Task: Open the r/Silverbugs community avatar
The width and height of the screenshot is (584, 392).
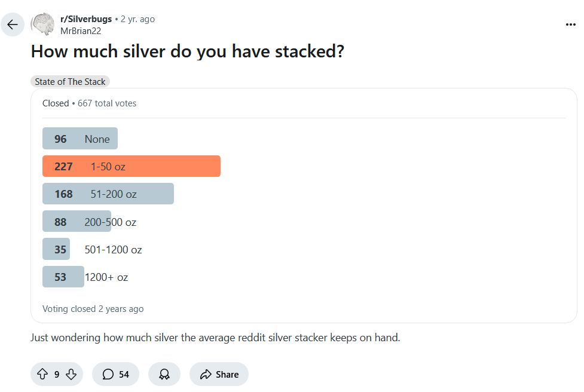Action: (43, 24)
